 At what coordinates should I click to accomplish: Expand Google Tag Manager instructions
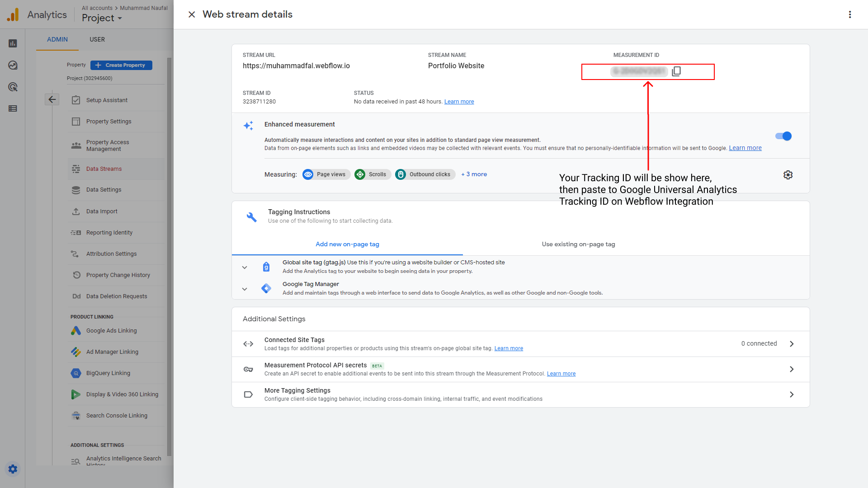coord(245,289)
